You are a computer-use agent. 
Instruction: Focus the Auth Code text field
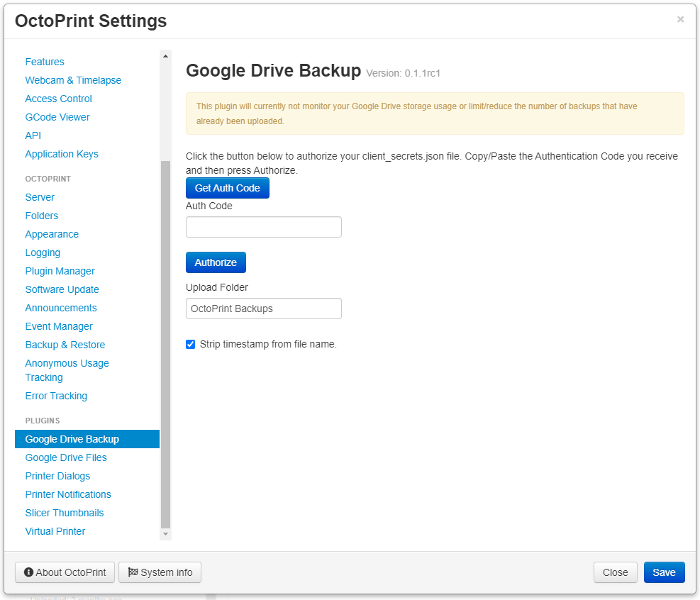coord(263,227)
